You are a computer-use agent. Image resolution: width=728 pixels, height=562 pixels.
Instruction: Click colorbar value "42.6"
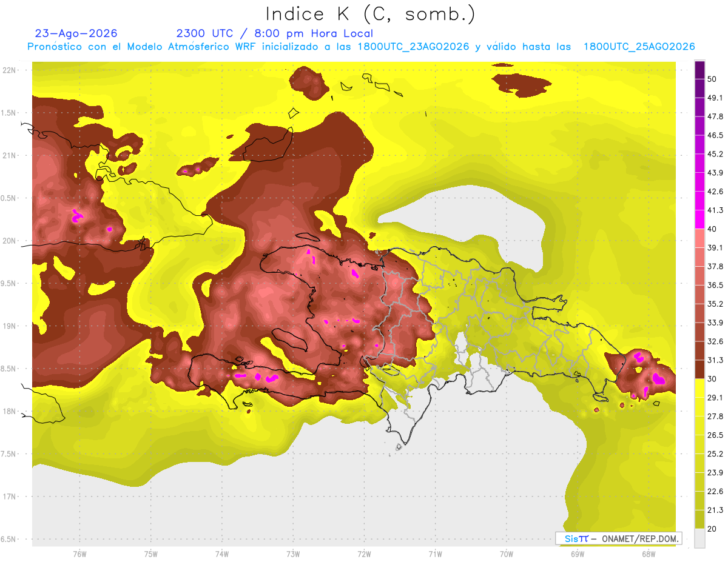[x=715, y=192]
